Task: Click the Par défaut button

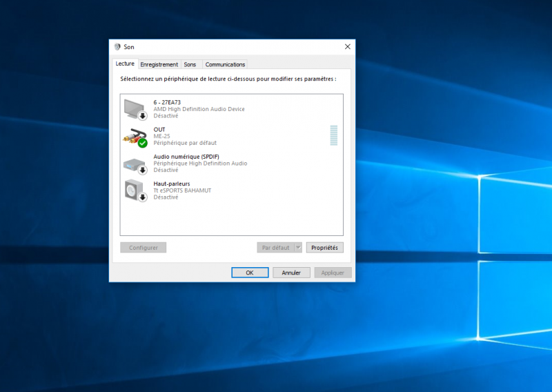Action: [275, 247]
